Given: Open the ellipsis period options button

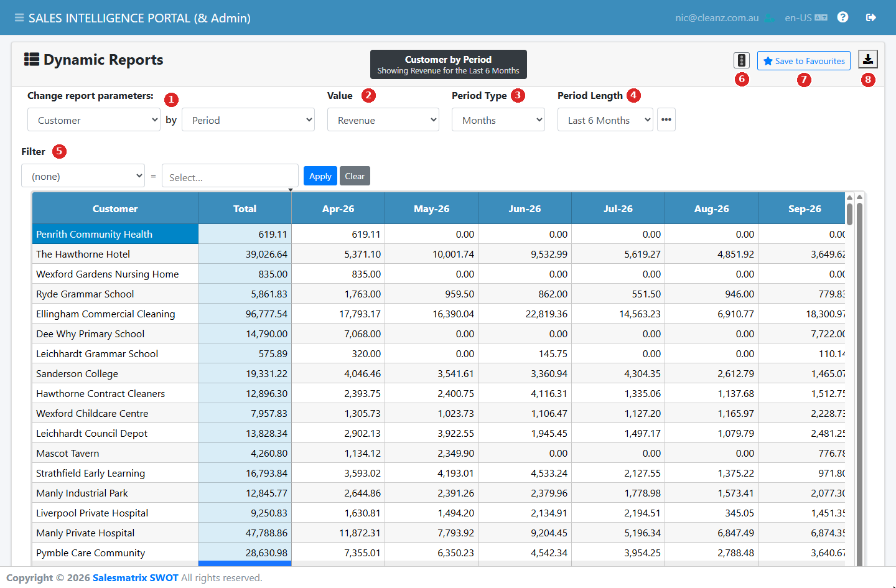Looking at the screenshot, I should pos(666,119).
